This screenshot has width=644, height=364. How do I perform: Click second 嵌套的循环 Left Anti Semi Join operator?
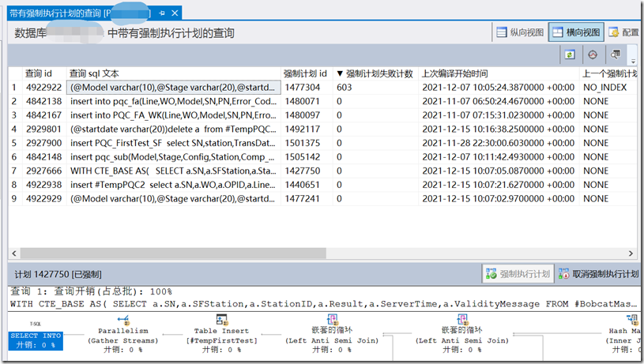coord(462,334)
